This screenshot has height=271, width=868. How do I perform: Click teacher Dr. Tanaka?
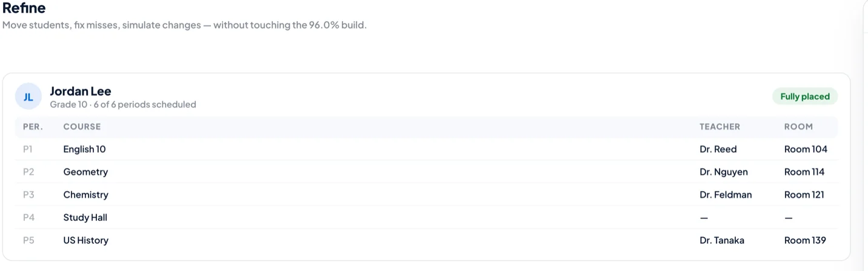click(722, 240)
